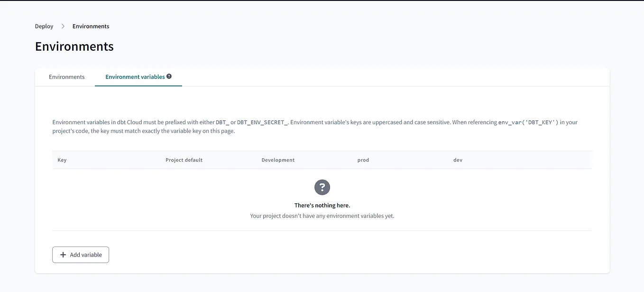Click the plus icon inside Add variable button
The width and height of the screenshot is (644, 292).
pos(63,255)
